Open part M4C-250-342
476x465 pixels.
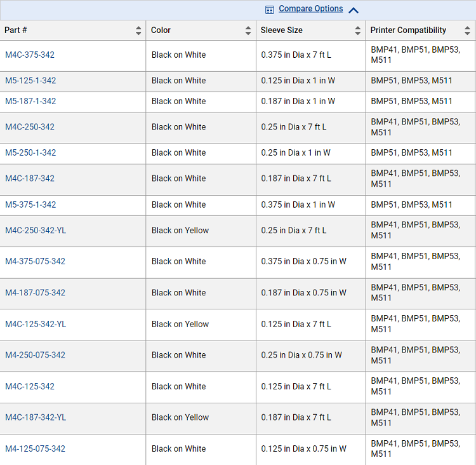pos(30,127)
